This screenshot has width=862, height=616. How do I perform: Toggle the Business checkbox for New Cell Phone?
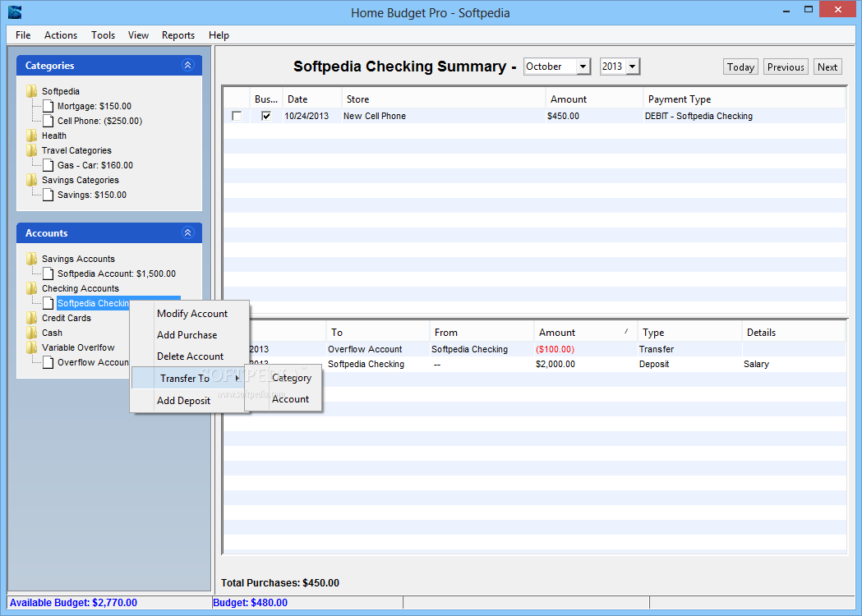point(266,116)
